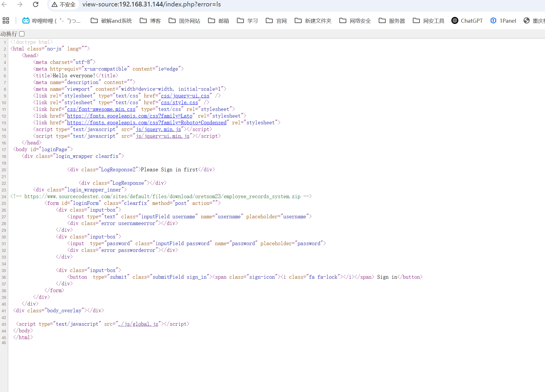This screenshot has height=392, width=545.
Task: Click the not-secure warning icon
Action: (55, 4)
